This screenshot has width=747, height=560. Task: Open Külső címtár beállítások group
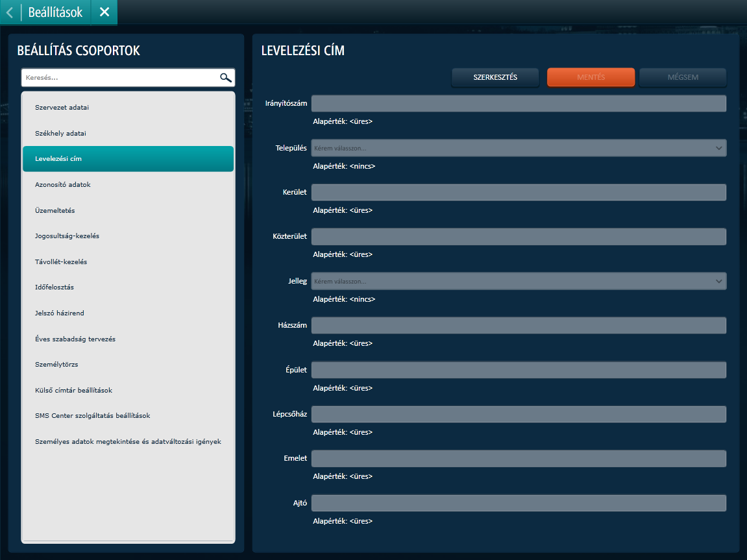pos(128,390)
